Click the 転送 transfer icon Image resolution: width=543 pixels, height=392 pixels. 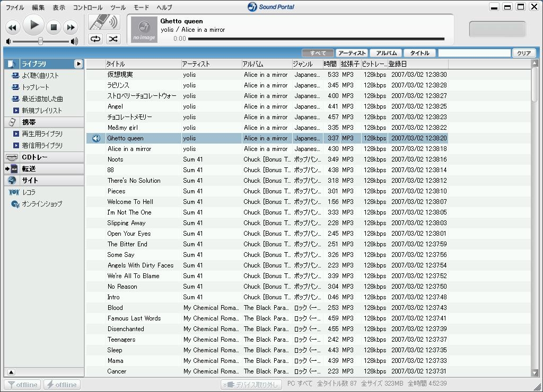pos(12,169)
